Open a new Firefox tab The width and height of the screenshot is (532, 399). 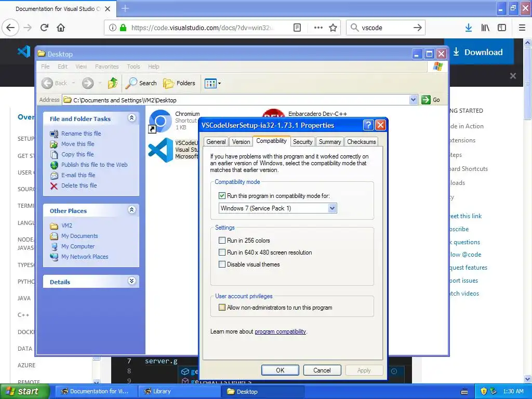pos(125,8)
